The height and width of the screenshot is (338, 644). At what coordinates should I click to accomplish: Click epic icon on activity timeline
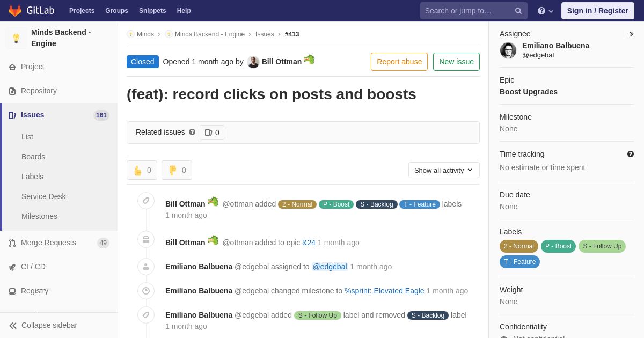point(146,239)
